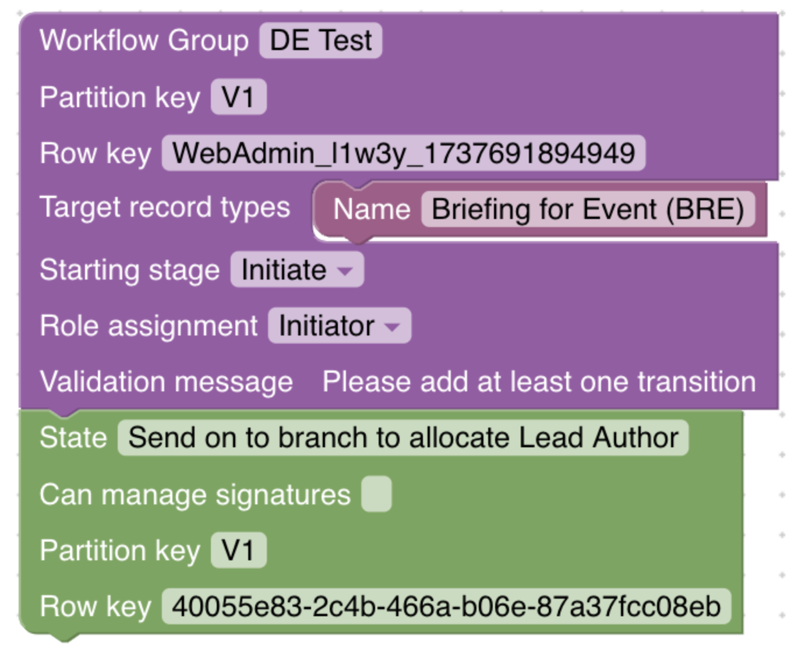Edit the Workflow Group "DE Test" field
812x650 pixels.
point(320,41)
